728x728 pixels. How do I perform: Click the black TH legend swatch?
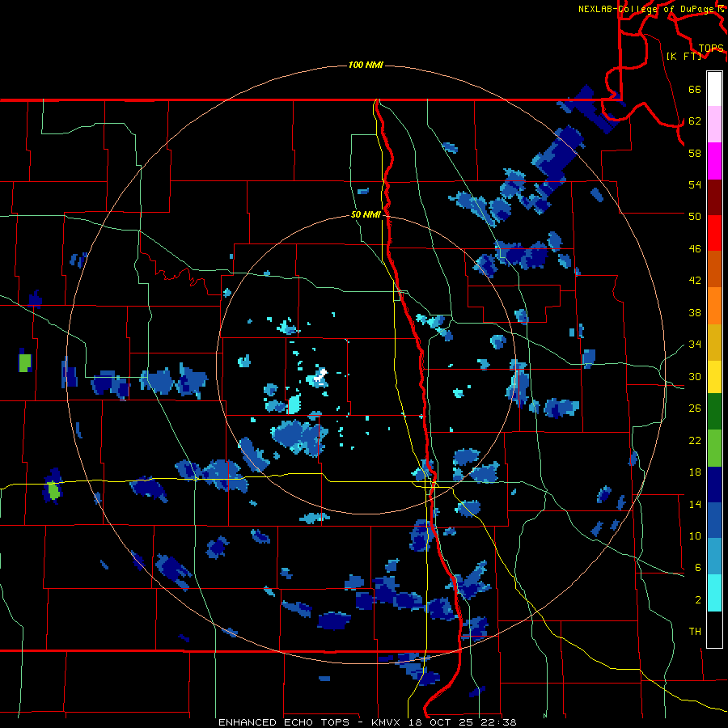point(714,629)
